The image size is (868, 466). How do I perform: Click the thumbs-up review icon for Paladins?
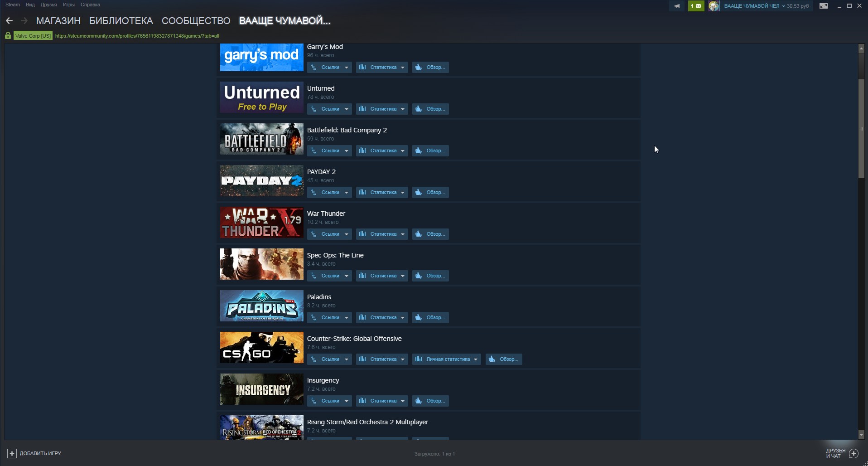coord(418,317)
